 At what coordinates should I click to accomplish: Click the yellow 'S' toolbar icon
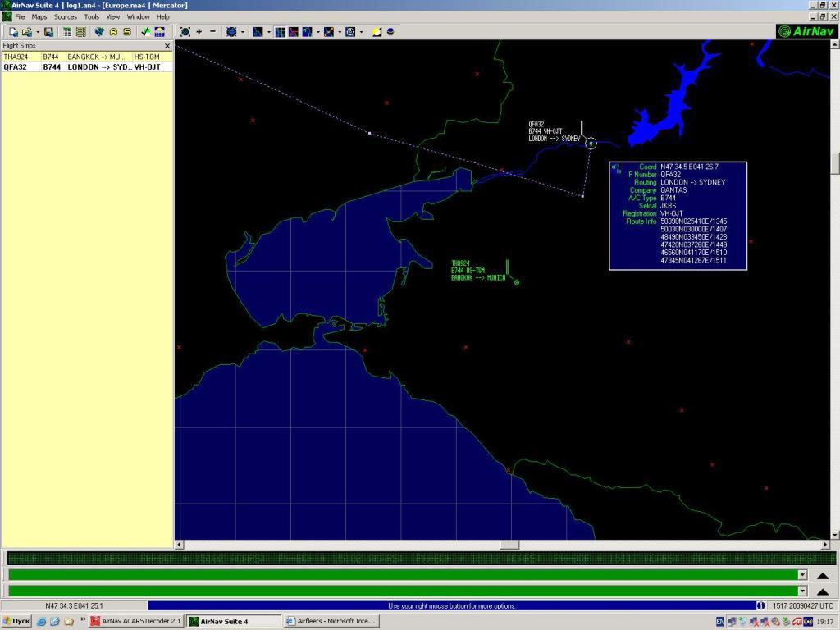tap(127, 32)
